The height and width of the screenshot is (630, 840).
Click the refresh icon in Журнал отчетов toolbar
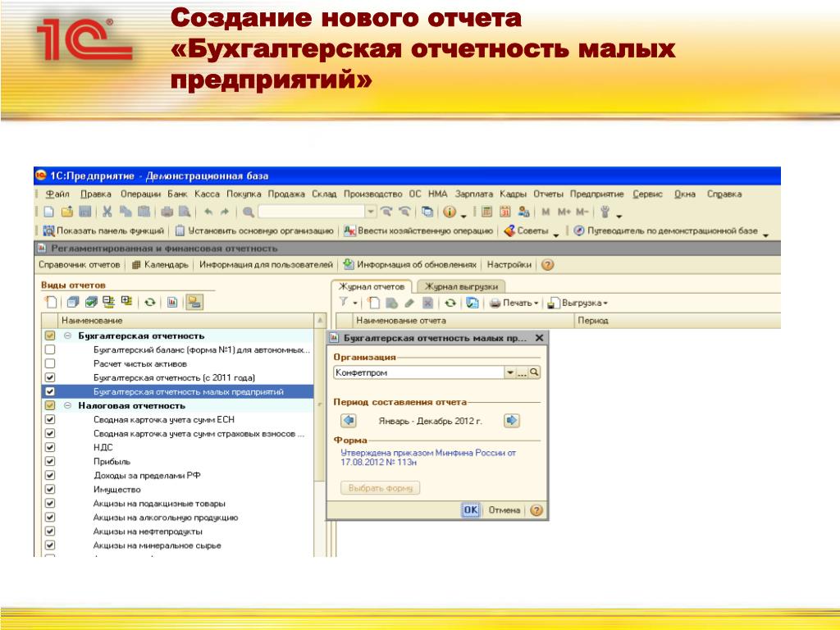(x=450, y=303)
